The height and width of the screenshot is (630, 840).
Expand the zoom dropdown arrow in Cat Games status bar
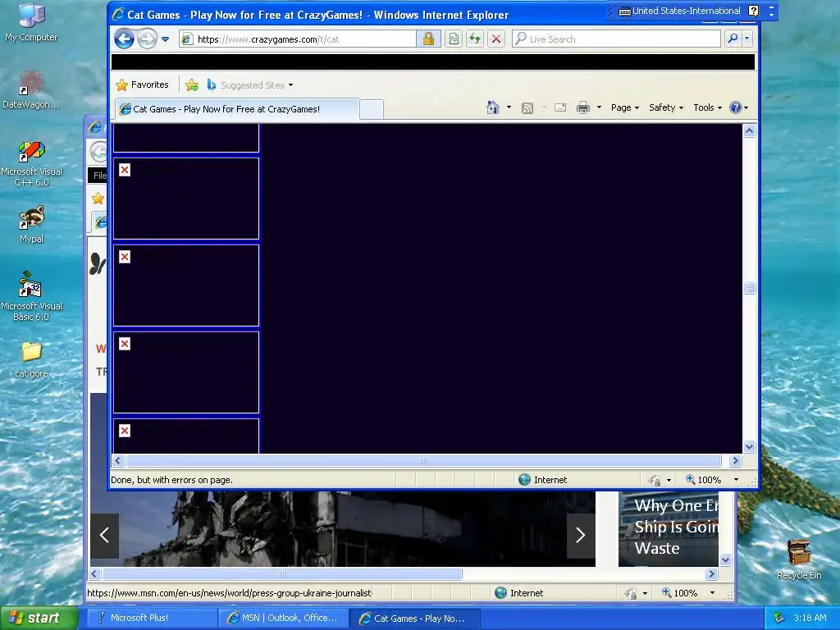coord(736,480)
